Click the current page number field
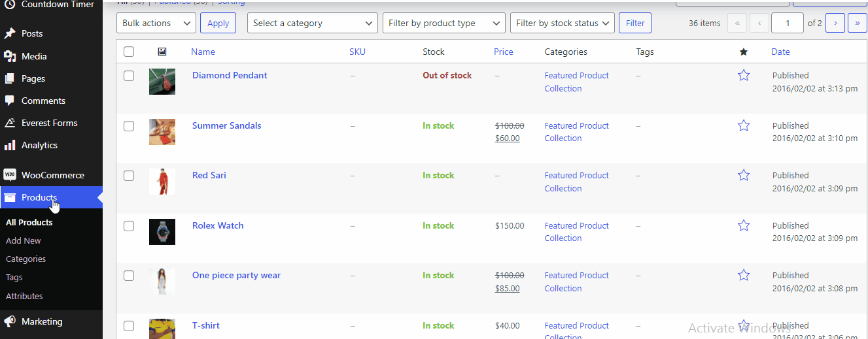Image resolution: width=868 pixels, height=339 pixels. click(787, 23)
